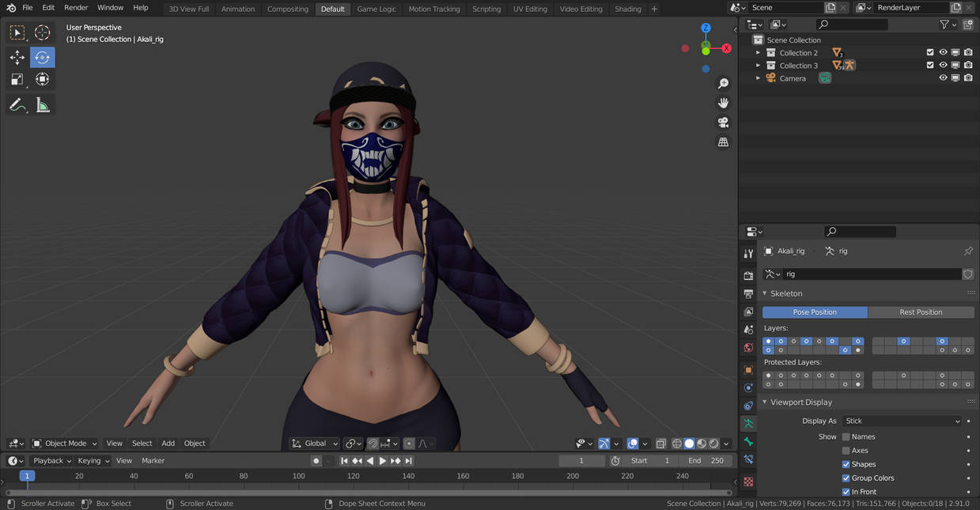Viewport: 980px width, 510px height.
Task: Click the zoom magnifier viewport icon
Action: click(x=723, y=84)
